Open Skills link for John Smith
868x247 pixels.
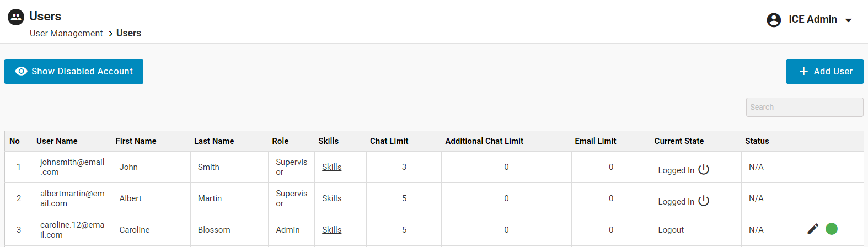[331, 167]
